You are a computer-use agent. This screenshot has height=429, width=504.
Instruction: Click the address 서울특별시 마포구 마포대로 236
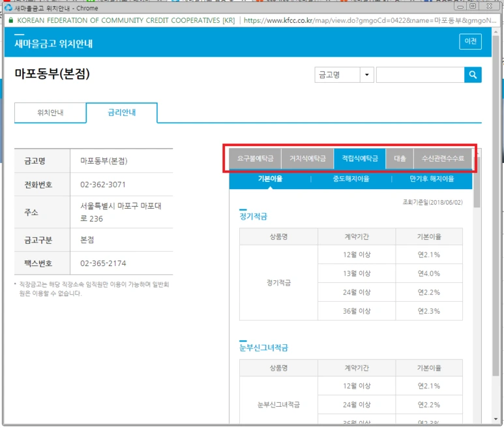(121, 212)
